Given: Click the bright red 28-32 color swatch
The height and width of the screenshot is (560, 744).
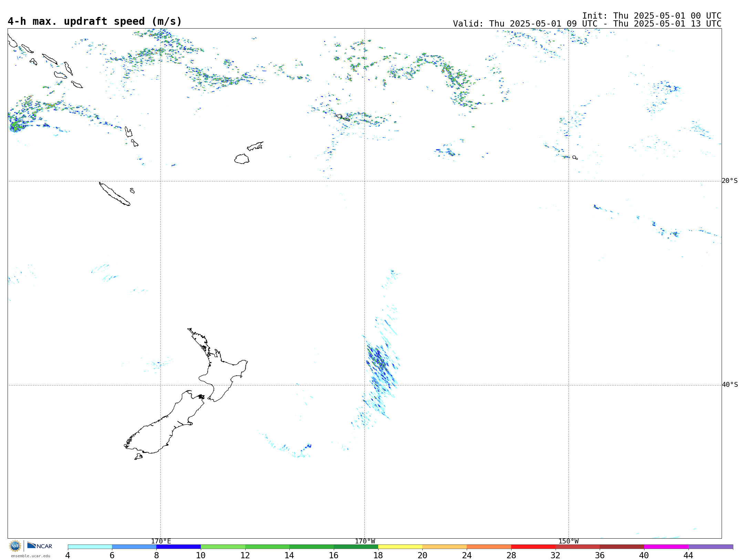Looking at the screenshot, I should (x=533, y=547).
